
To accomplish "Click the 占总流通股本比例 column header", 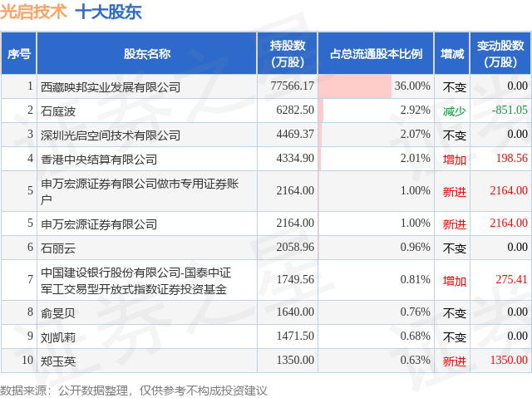I will tap(376, 53).
